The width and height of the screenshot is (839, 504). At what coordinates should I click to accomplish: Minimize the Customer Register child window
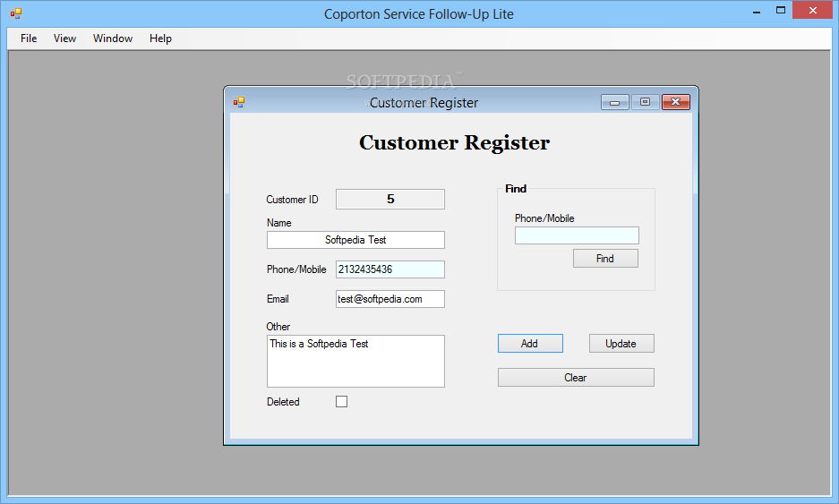615,102
